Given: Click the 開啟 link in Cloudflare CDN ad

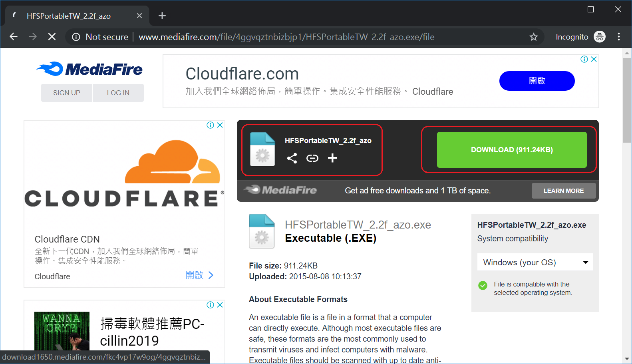Looking at the screenshot, I should (200, 275).
